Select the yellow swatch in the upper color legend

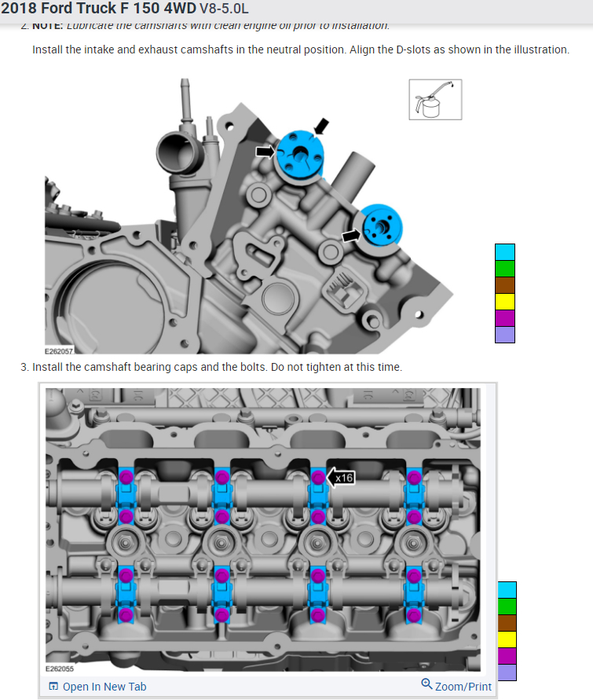(505, 302)
